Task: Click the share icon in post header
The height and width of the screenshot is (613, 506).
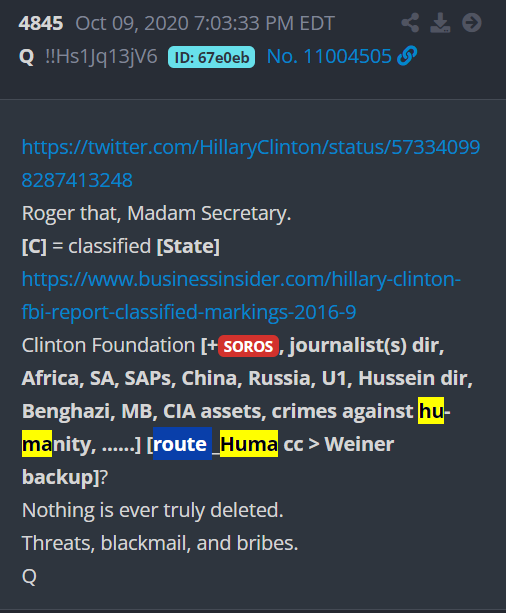Action: (x=410, y=23)
